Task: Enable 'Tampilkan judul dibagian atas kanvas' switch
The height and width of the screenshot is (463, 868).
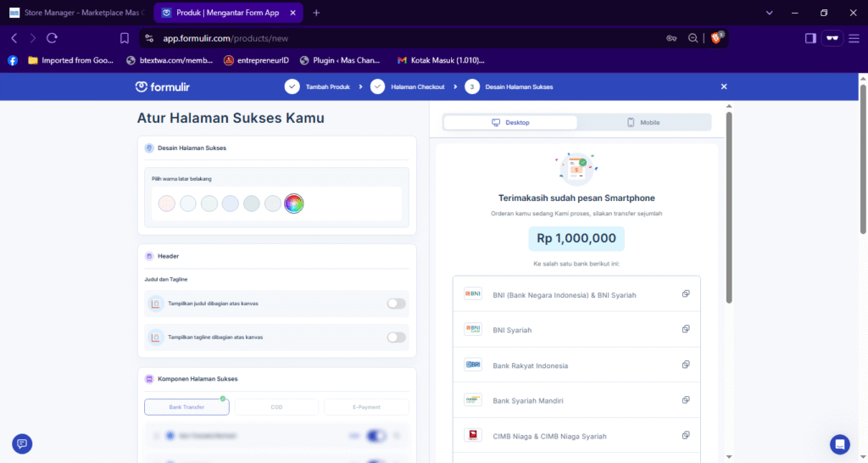Action: click(397, 304)
